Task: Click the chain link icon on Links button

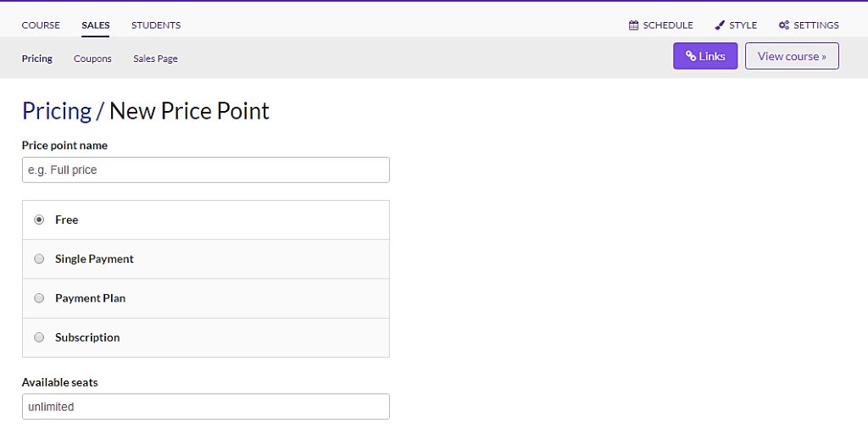Action: (690, 56)
